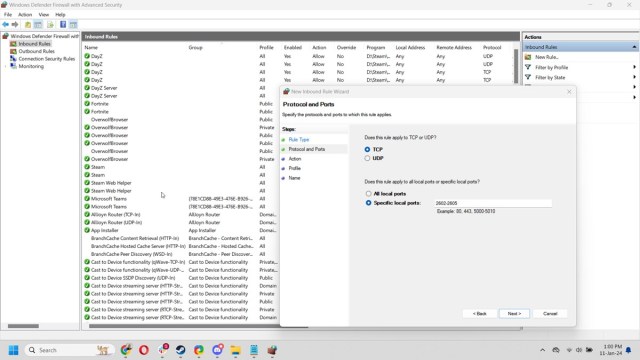Click the Forward arrow in the toolbar

15,25
